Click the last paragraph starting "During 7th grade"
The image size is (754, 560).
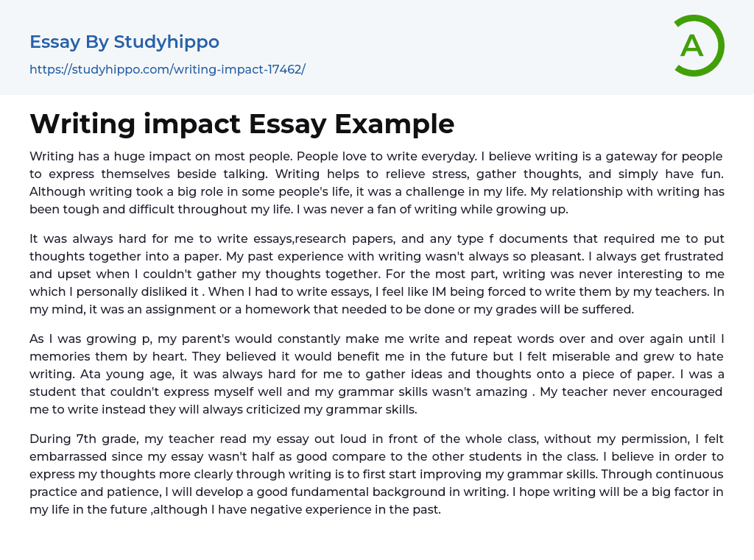pos(376,474)
